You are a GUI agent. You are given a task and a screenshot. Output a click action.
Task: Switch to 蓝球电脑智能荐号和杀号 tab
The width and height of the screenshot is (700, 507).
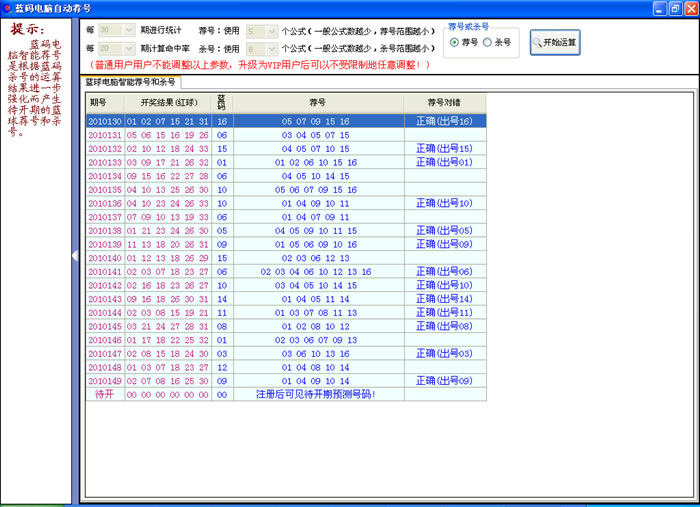click(x=130, y=82)
